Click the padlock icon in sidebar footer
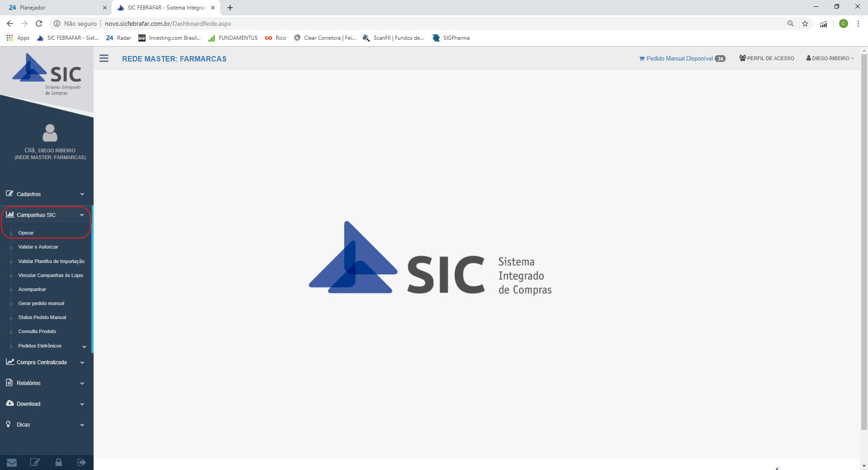Image resolution: width=868 pixels, height=470 pixels. point(58,462)
